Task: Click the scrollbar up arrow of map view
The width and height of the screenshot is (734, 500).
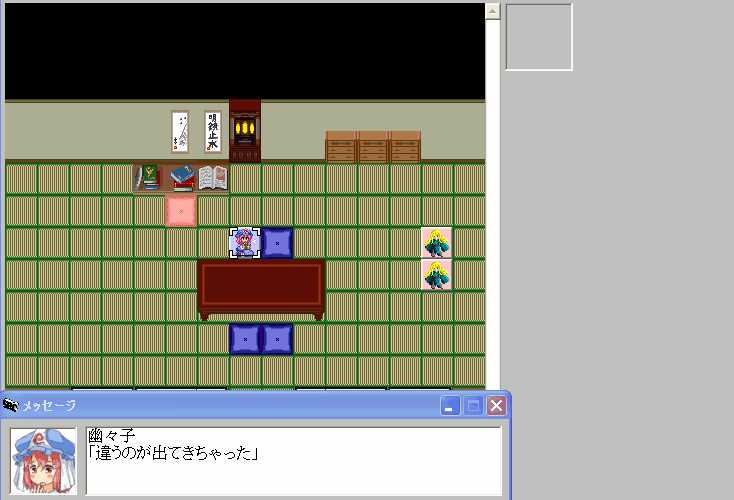Action: click(492, 11)
